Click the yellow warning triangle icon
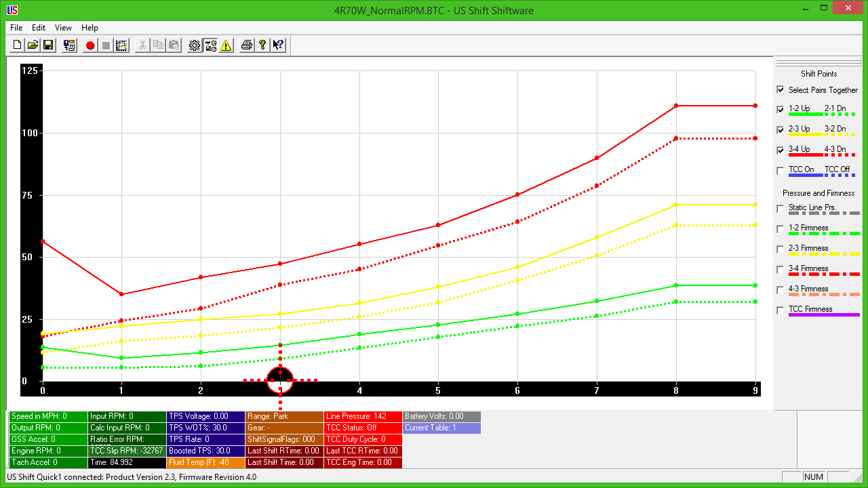 pos(226,45)
